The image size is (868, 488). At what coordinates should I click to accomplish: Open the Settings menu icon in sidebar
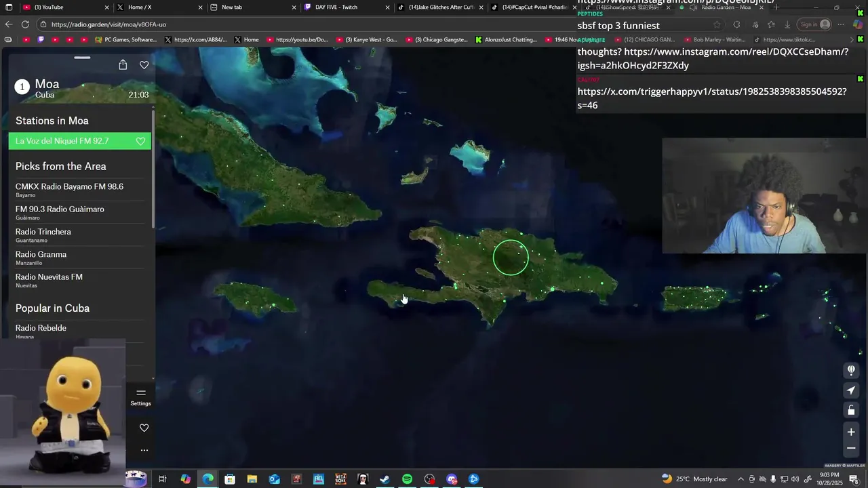[141, 397]
